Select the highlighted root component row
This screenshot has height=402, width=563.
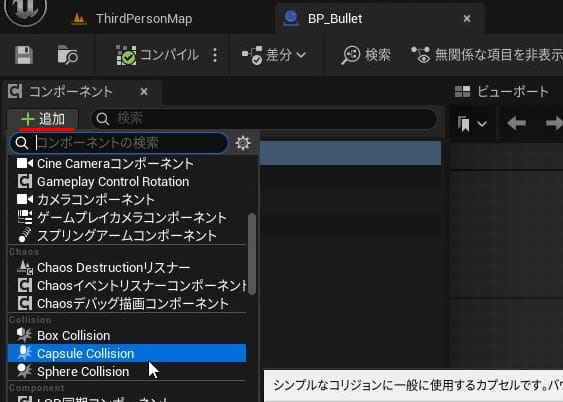pos(350,154)
